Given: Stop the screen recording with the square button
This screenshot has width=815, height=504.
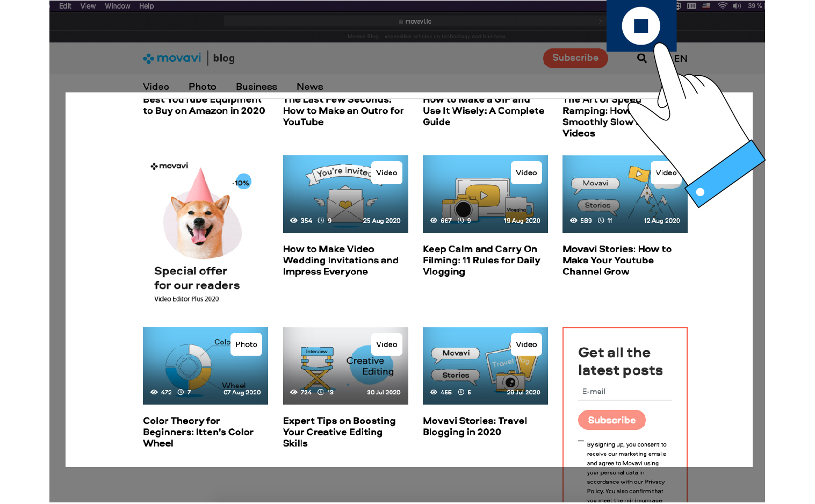Looking at the screenshot, I should coord(641,26).
